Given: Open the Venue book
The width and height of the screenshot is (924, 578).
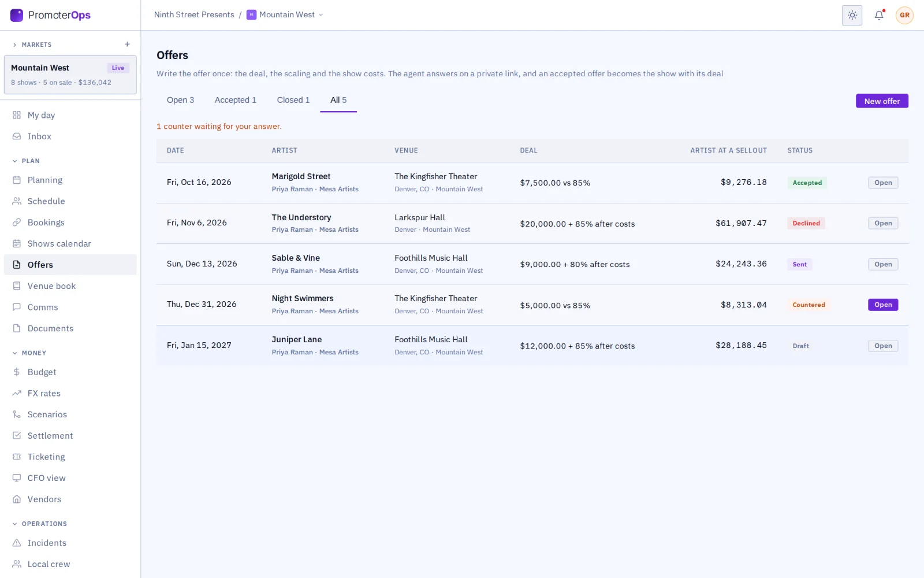Looking at the screenshot, I should point(70,286).
